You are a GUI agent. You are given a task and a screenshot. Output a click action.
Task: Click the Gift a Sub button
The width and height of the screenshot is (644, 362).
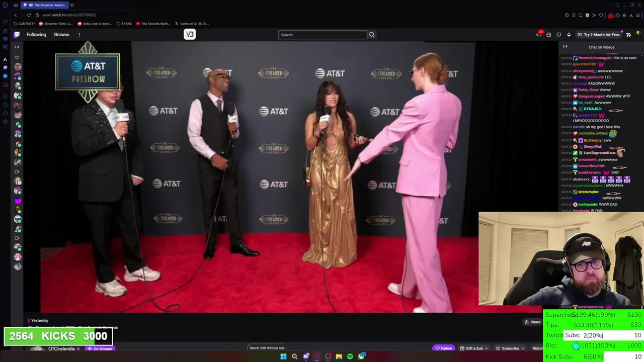click(474, 348)
